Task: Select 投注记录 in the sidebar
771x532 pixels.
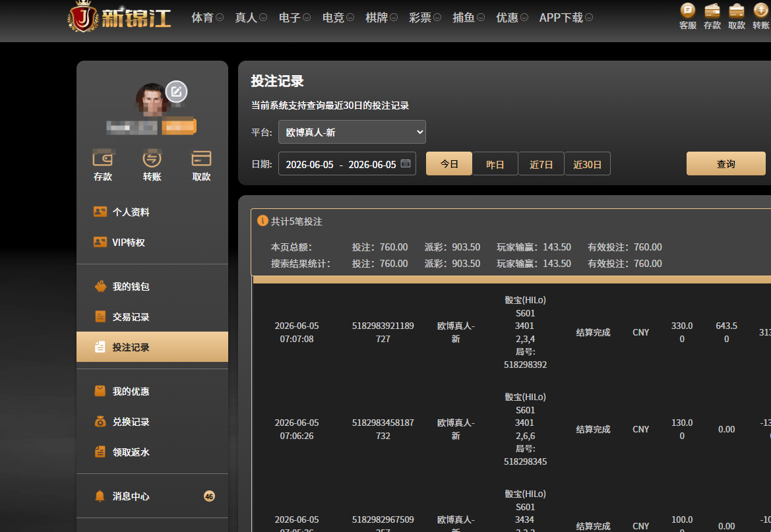Action: click(152, 347)
